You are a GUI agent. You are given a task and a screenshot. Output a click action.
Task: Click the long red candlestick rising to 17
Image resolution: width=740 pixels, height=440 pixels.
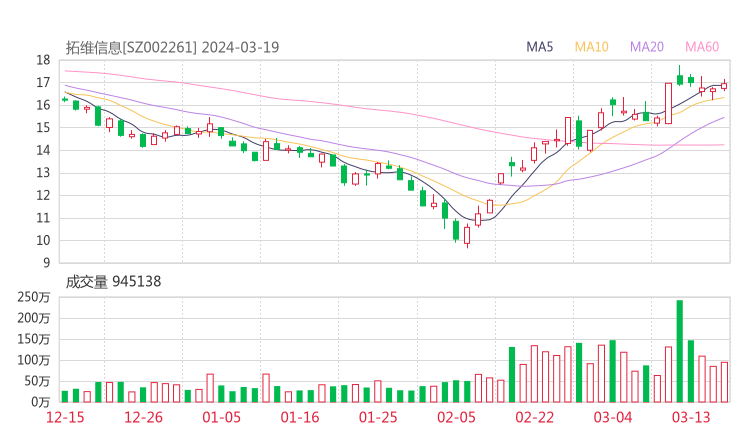668,103
